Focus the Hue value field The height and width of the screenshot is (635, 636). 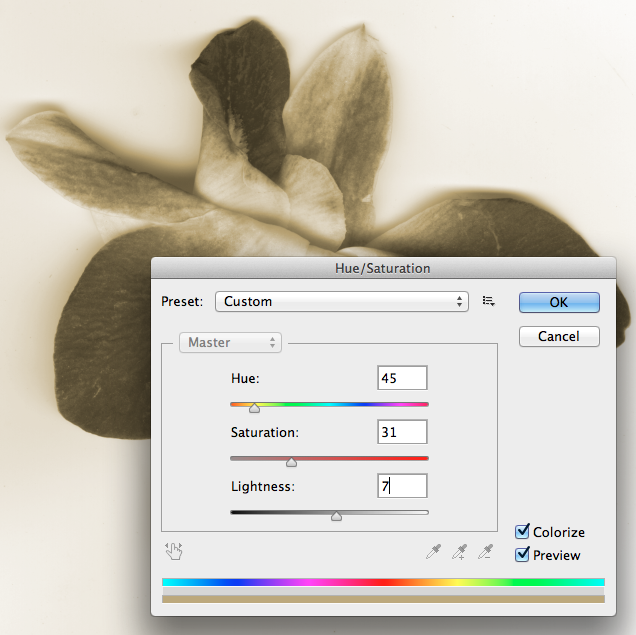coord(403,378)
